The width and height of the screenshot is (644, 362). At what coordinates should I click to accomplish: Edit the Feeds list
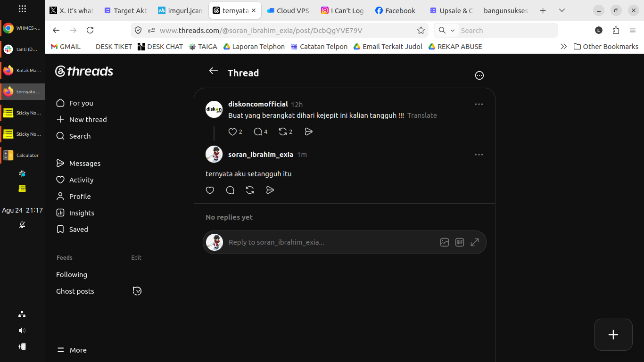(136, 258)
